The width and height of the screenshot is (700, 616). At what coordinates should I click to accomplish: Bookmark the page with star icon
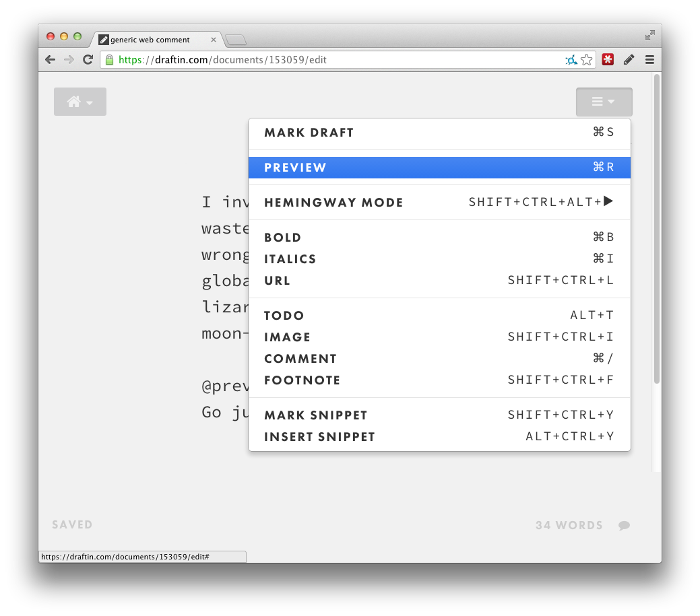[x=587, y=60]
